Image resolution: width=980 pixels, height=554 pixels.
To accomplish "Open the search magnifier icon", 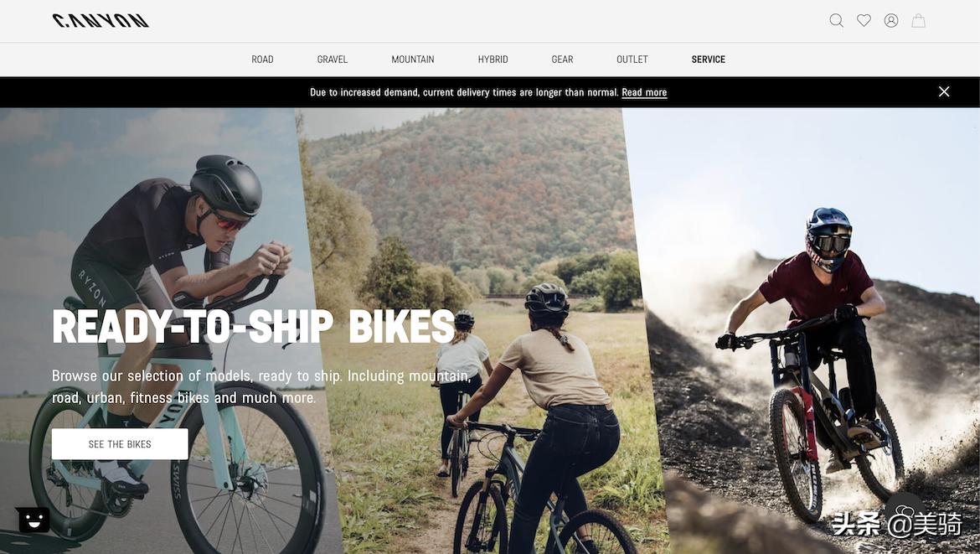I will click(x=836, y=21).
